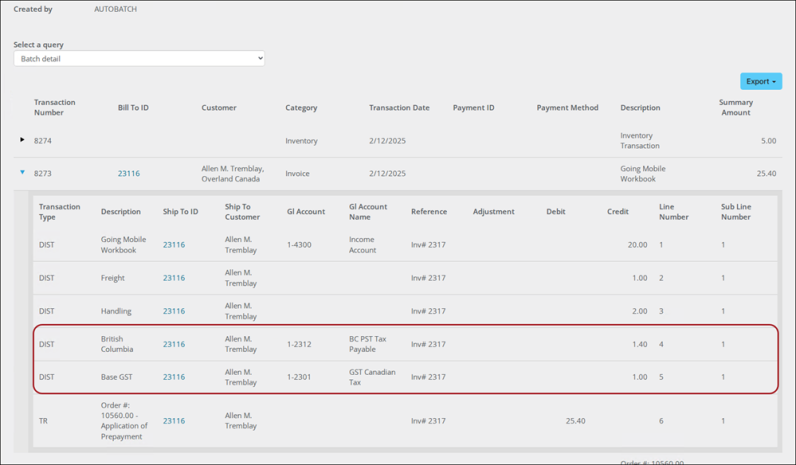Select the Base GST description cell
The height and width of the screenshot is (465, 796).
pos(116,377)
